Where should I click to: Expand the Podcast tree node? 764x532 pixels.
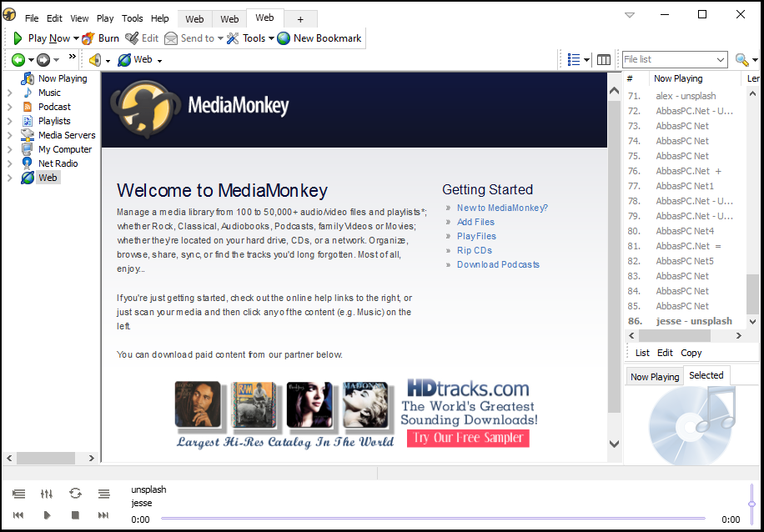[x=9, y=107]
